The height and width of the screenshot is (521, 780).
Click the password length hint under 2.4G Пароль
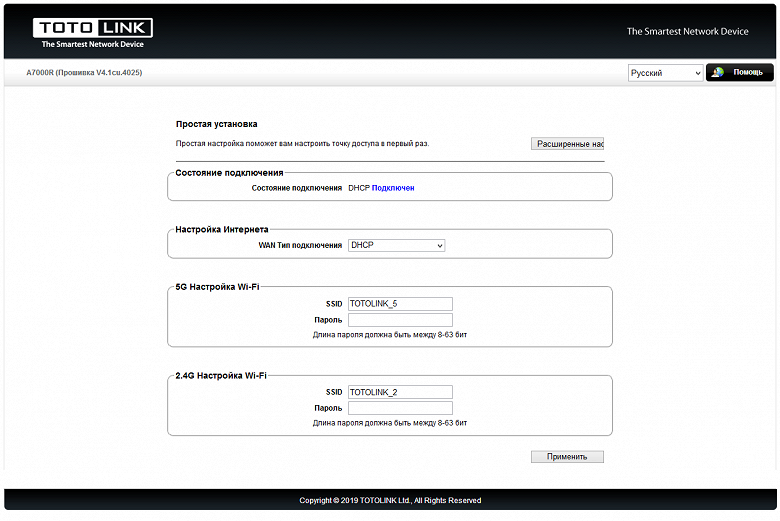click(x=390, y=423)
